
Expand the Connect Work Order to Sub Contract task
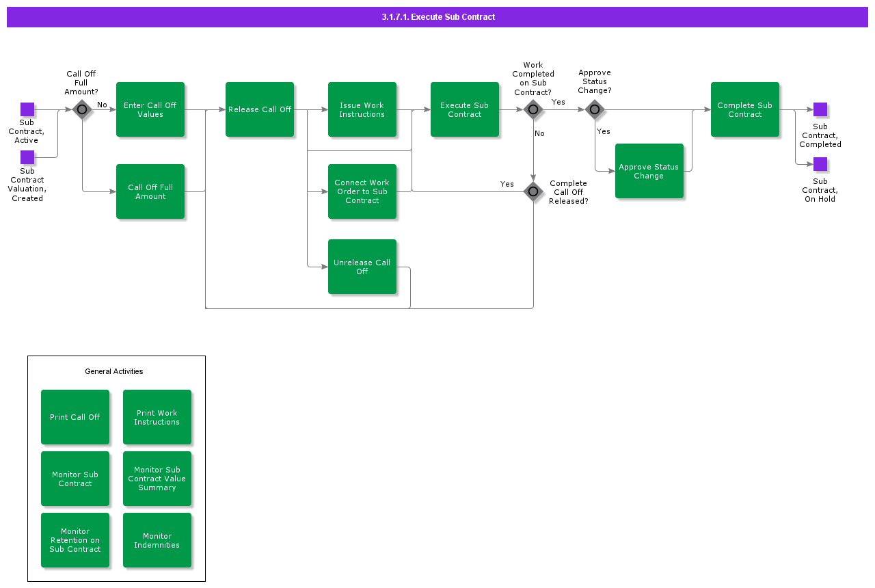click(362, 191)
